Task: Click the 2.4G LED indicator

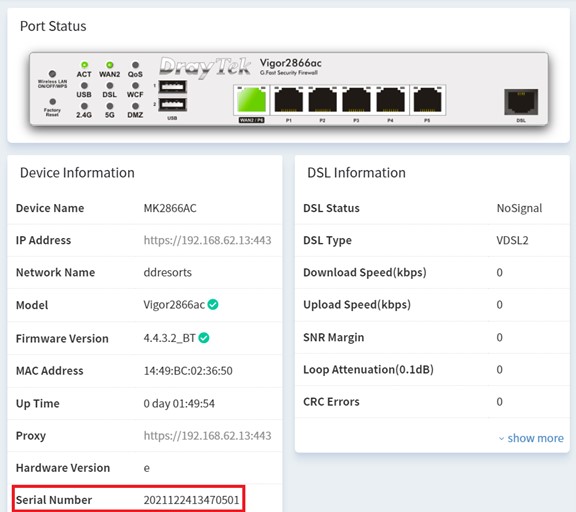Action: click(x=84, y=106)
